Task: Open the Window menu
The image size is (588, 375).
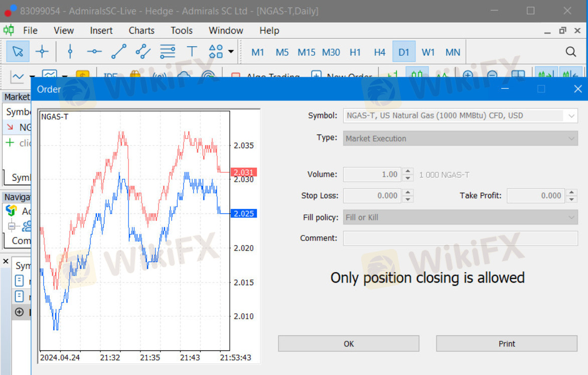Action: 226,31
